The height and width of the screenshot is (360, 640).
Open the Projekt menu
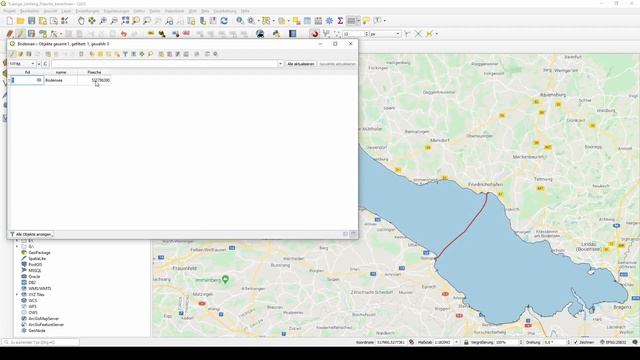[x=9, y=11]
